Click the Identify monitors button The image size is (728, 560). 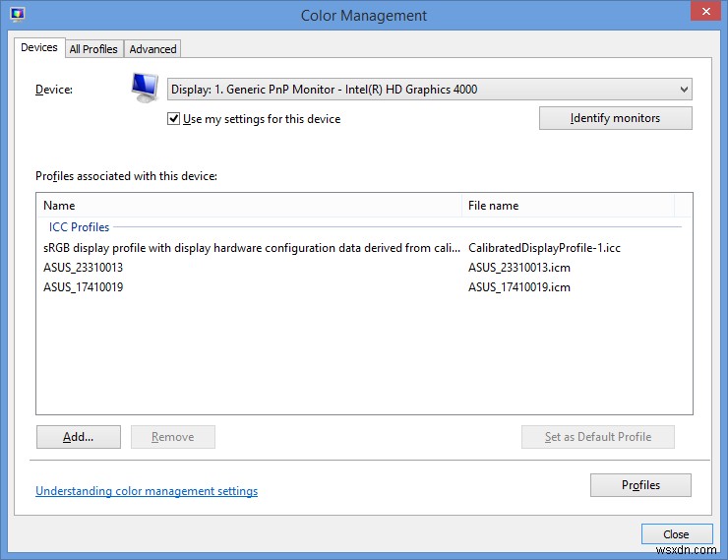click(x=615, y=118)
